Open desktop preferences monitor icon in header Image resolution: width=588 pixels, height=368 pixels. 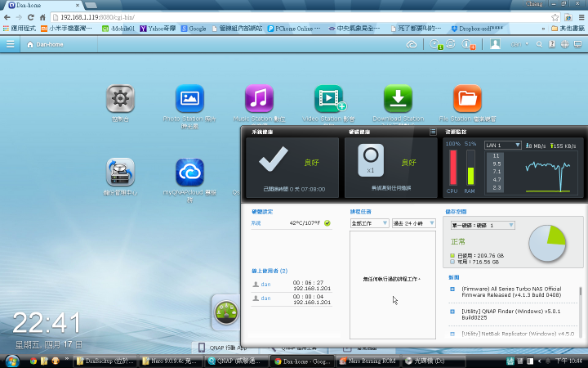click(x=577, y=44)
